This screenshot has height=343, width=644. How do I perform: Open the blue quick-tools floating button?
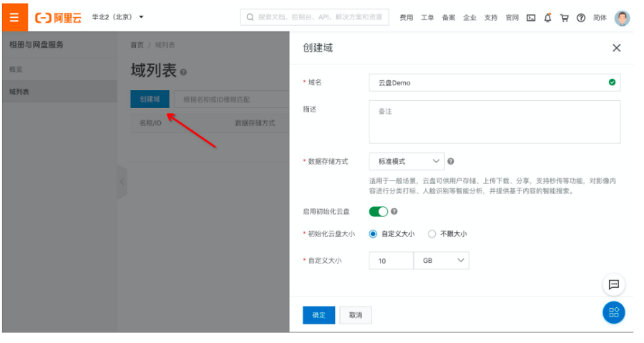tap(613, 312)
